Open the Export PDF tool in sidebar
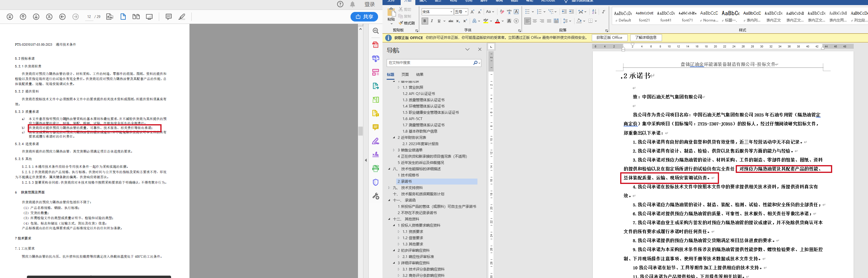The height and width of the screenshot is (278, 868). [375, 86]
